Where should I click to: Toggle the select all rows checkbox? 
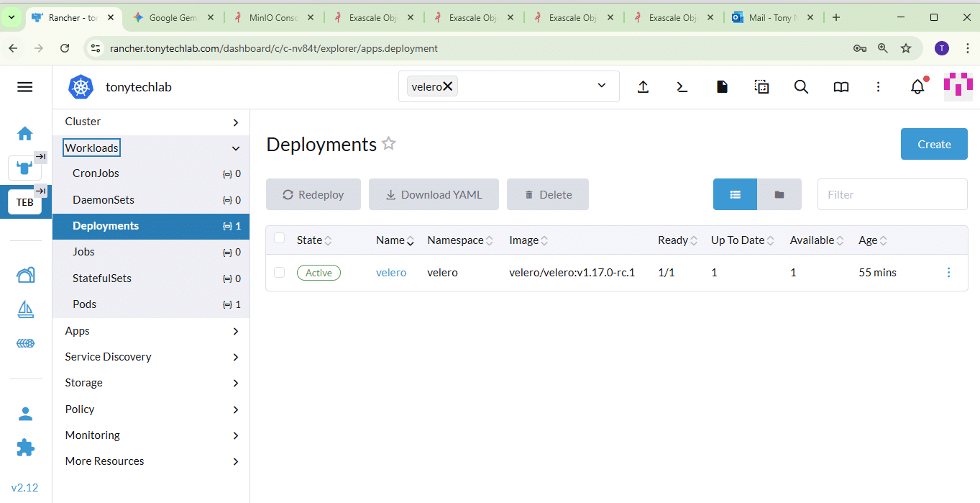280,239
